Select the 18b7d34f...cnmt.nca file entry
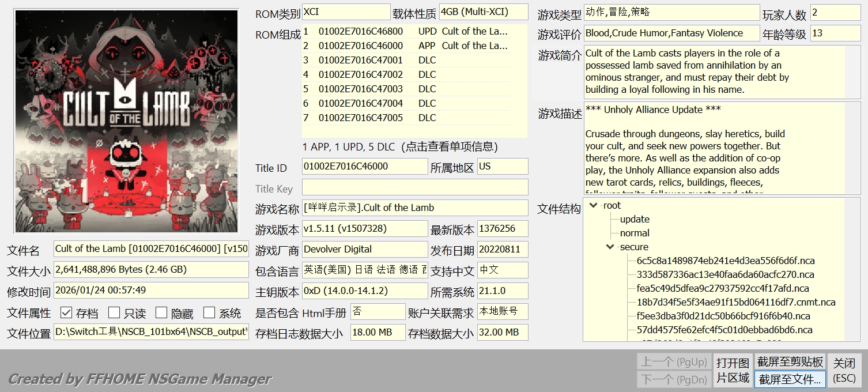The width and height of the screenshot is (868, 392). pos(735,302)
